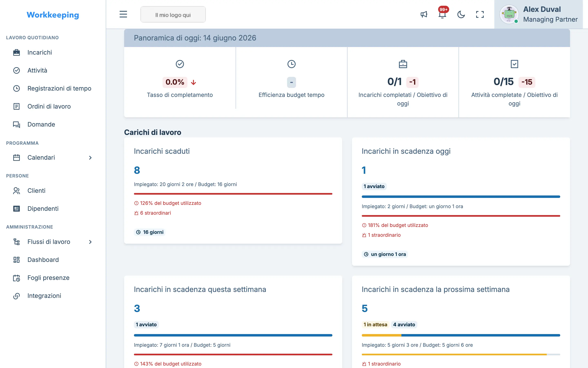Click count 1 under Incarichi in scadenza oggi
Screen dimensions: 588x368
(x=364, y=170)
